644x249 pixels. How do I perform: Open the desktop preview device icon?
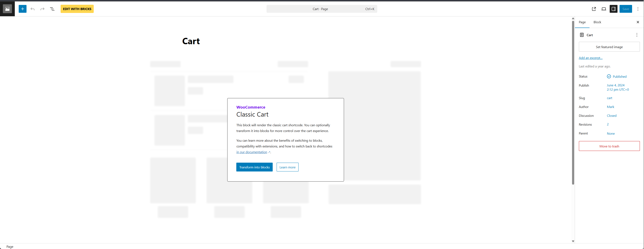point(604,9)
